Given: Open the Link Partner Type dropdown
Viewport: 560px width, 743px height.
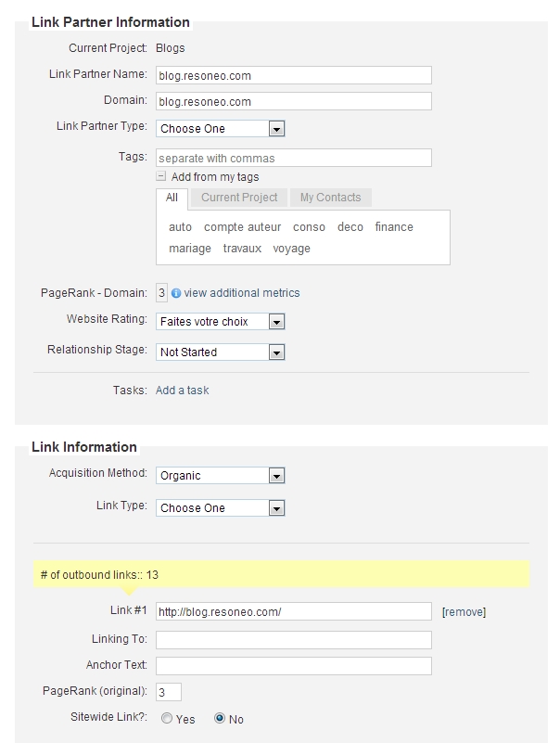Looking at the screenshot, I should 221,128.
